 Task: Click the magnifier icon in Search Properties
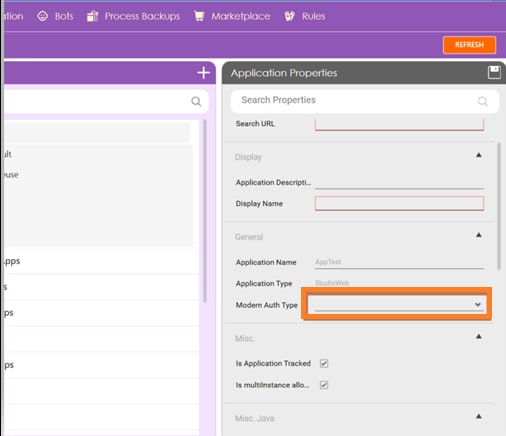tap(482, 101)
